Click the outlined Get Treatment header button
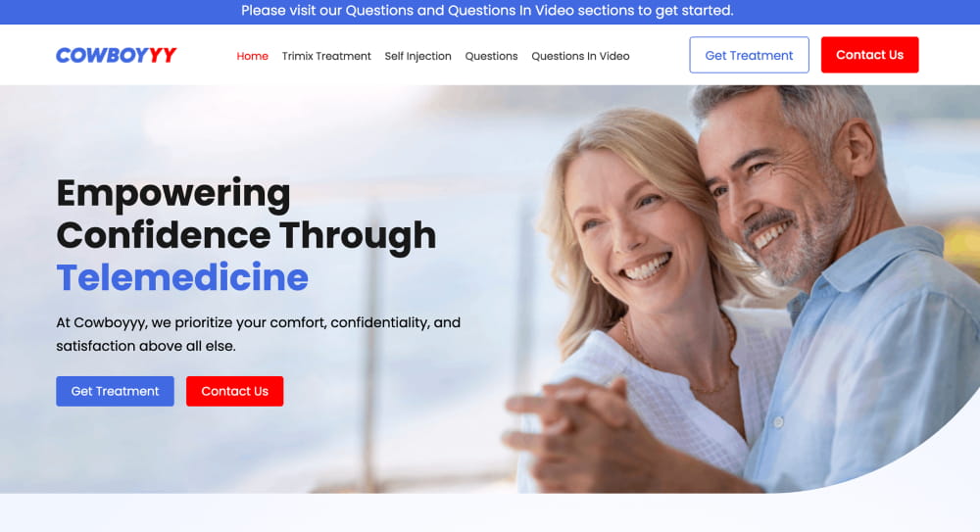 pos(750,55)
